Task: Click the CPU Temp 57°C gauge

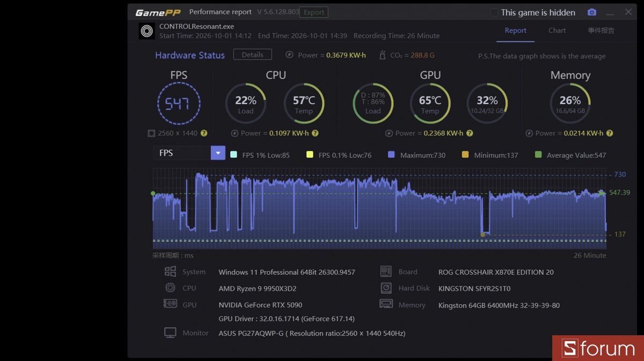Action: (x=304, y=104)
